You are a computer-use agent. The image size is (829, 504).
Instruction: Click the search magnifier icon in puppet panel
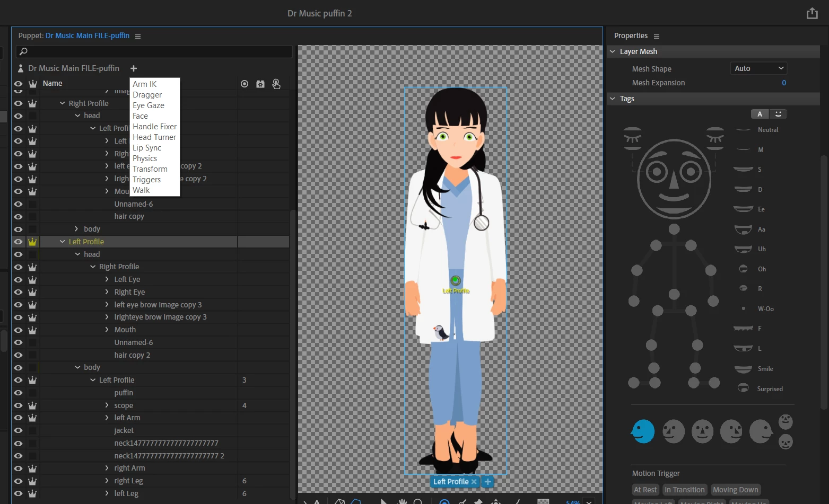point(23,51)
